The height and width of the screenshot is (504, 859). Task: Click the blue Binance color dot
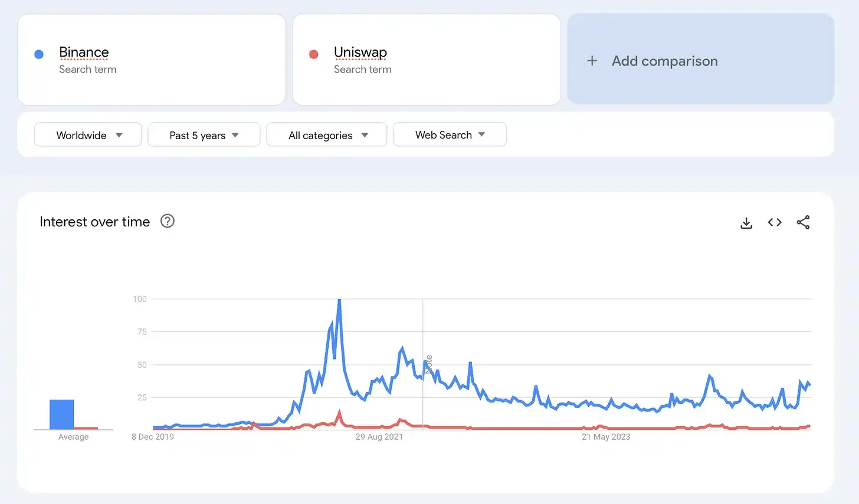(x=39, y=54)
